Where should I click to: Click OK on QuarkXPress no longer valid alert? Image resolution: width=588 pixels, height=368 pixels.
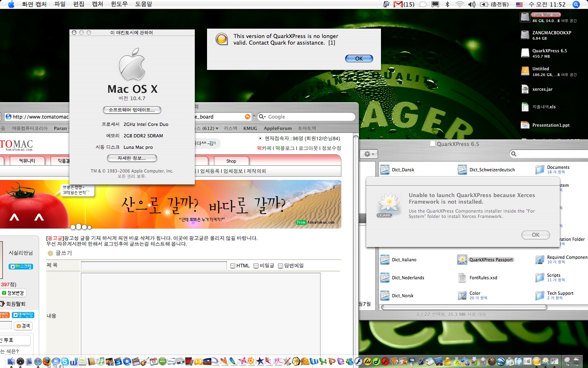tap(359, 58)
